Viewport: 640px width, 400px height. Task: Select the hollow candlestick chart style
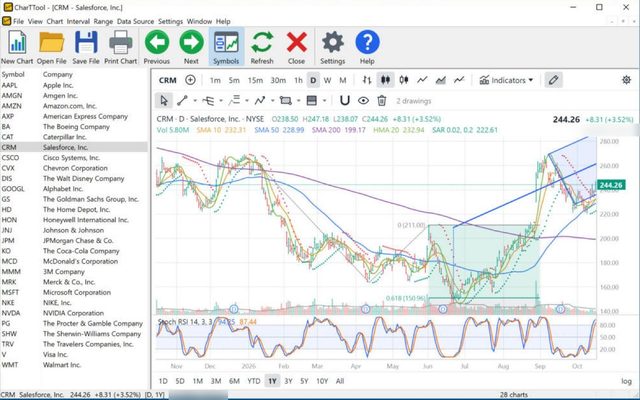coord(404,80)
